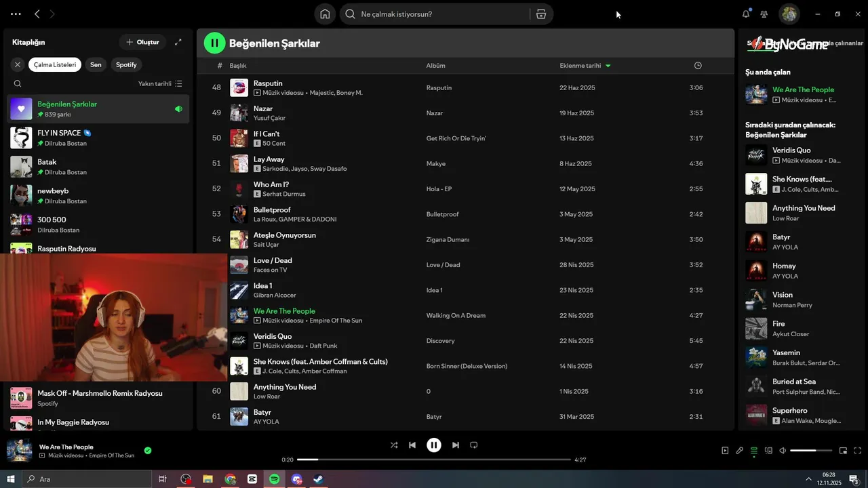The image size is (868, 488).
Task: Skip to the next track
Action: click(456, 445)
